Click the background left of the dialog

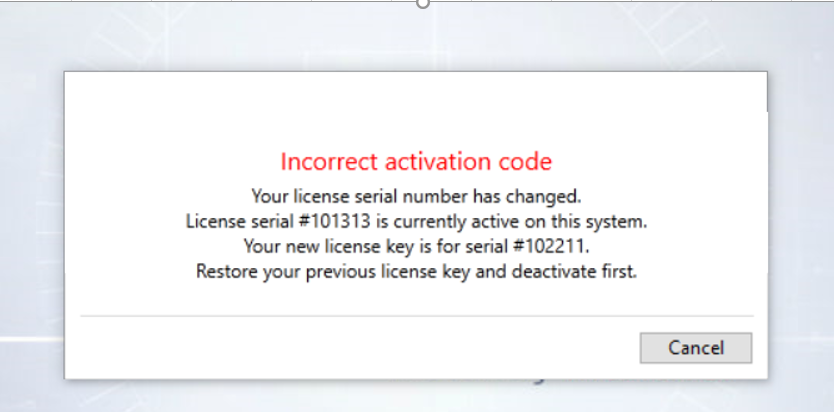point(30,220)
